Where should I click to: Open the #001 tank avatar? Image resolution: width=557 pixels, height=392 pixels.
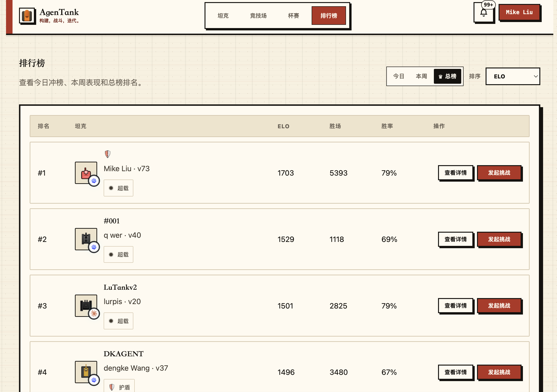(86, 239)
